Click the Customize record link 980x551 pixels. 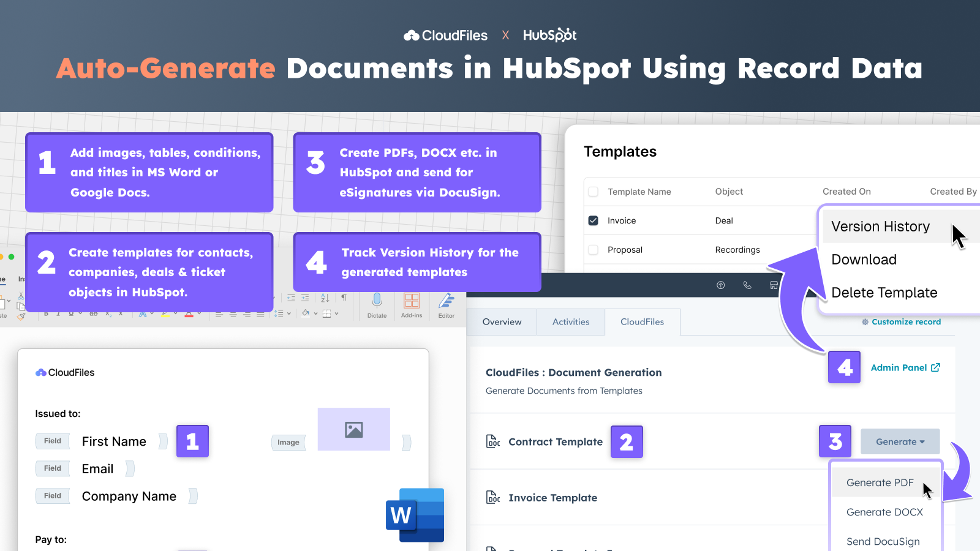point(906,321)
